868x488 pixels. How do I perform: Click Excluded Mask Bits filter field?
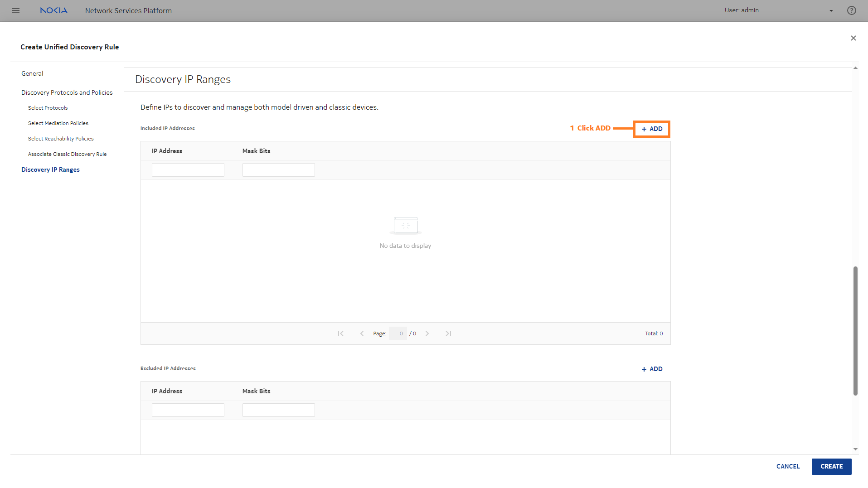click(x=279, y=410)
